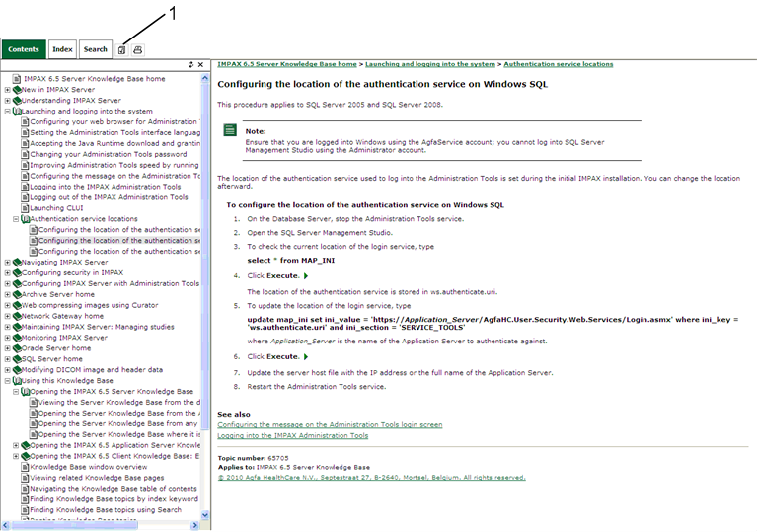
Task: Open Configuring the message on login screen link
Action: click(330, 425)
